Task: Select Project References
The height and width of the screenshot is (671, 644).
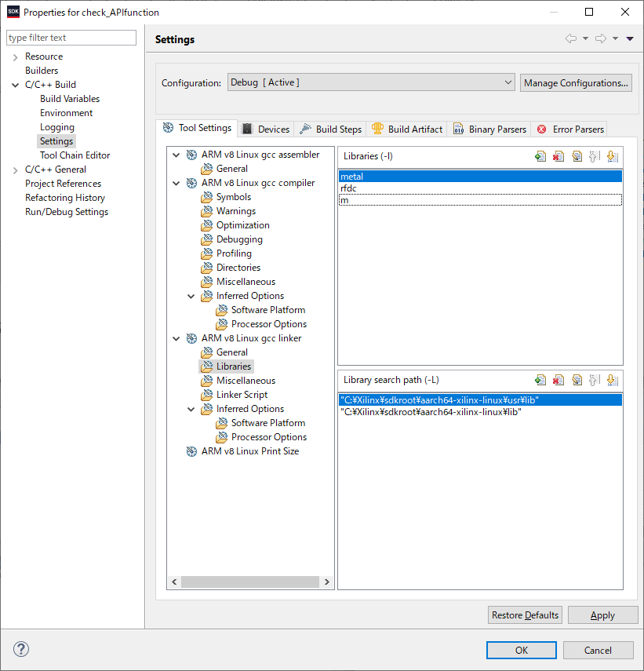Action: 64,184
